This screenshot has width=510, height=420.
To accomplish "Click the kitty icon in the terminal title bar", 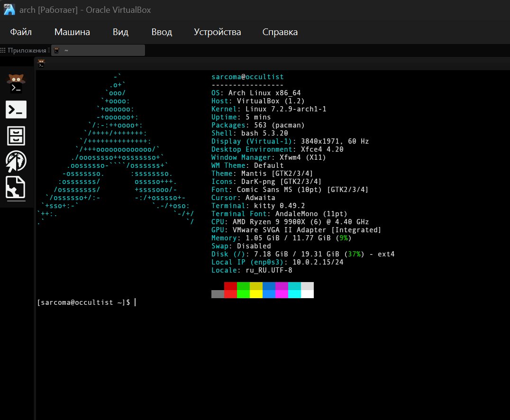I will click(41, 63).
